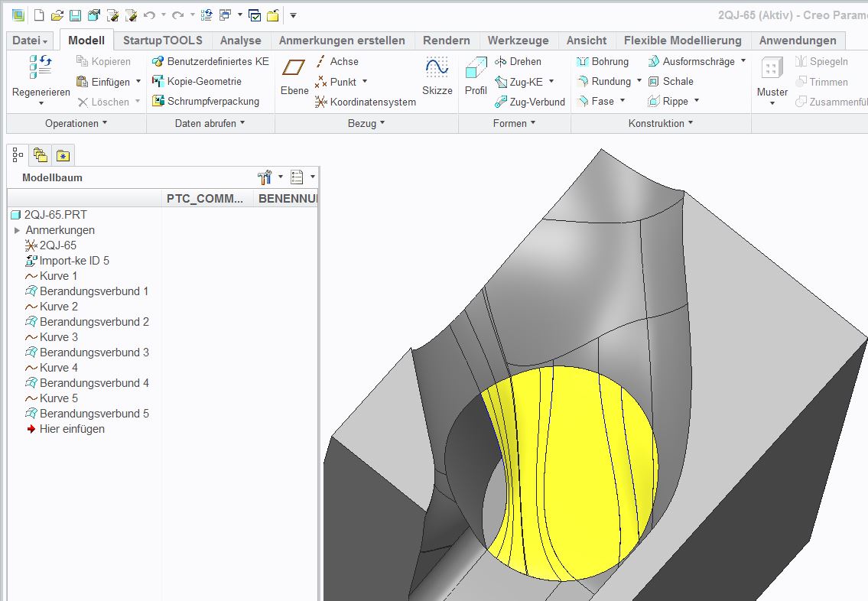868x601 pixels.
Task: Switch to the Ansicht tab
Action: pyautogui.click(x=587, y=41)
